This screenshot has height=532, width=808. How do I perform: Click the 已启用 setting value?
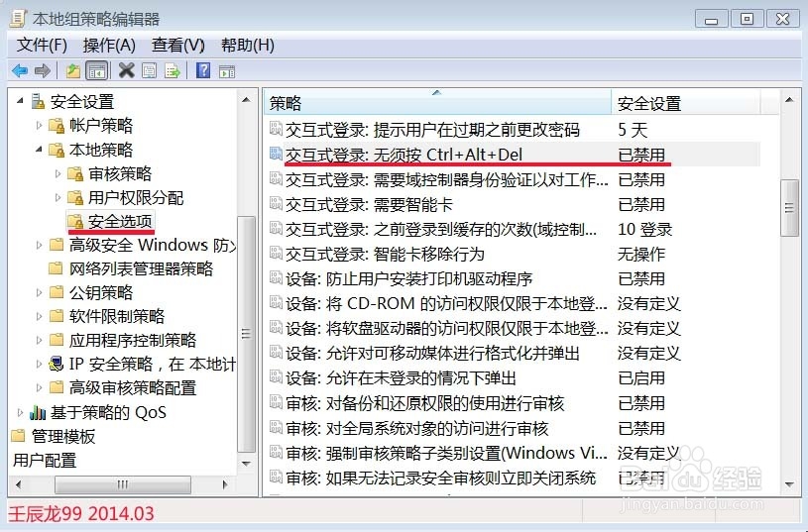[x=641, y=377]
